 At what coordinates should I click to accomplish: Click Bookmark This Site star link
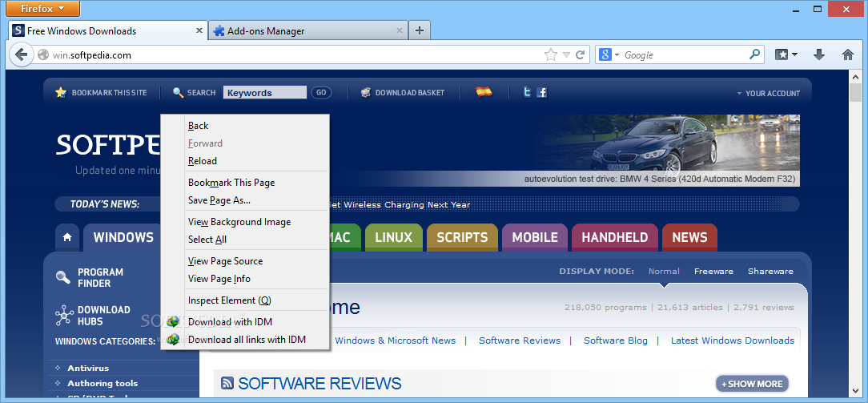tap(102, 92)
